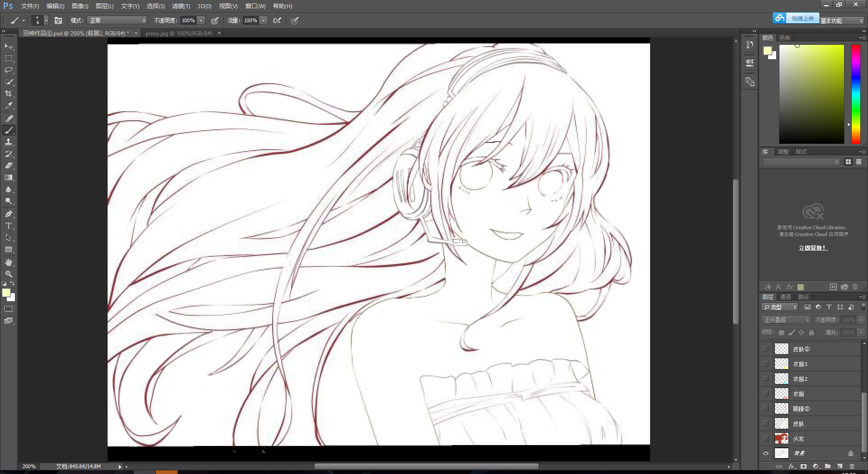Show the 衣服 layer visibility
The height and width of the screenshot is (474, 868).
[x=765, y=393]
